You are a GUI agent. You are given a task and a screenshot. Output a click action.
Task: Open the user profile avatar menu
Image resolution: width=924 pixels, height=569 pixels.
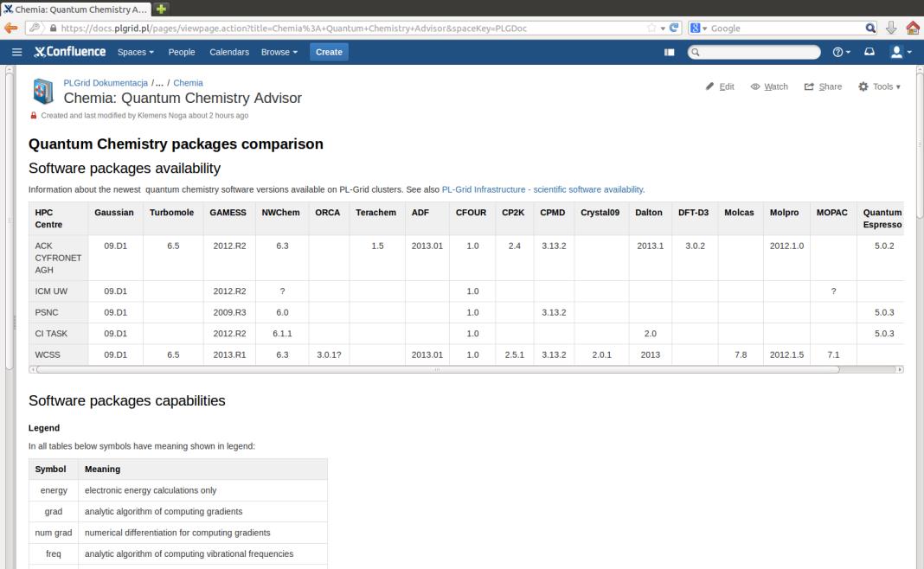[x=901, y=52]
